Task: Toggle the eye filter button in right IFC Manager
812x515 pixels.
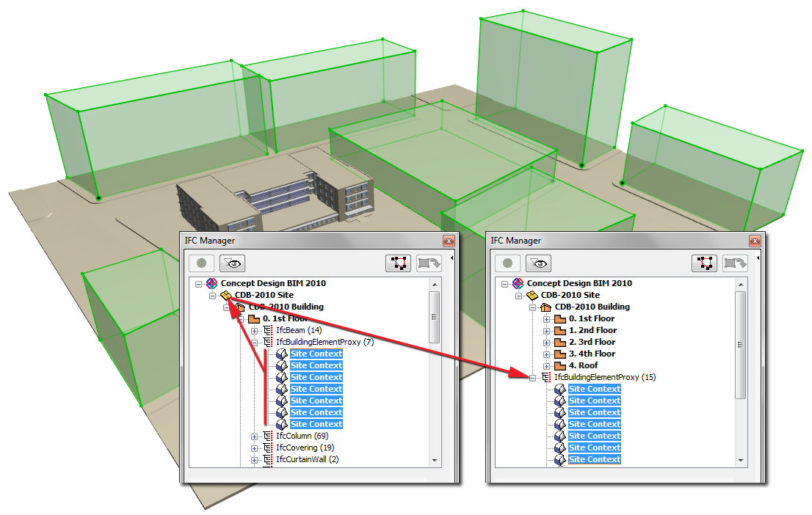Action: pos(538,263)
